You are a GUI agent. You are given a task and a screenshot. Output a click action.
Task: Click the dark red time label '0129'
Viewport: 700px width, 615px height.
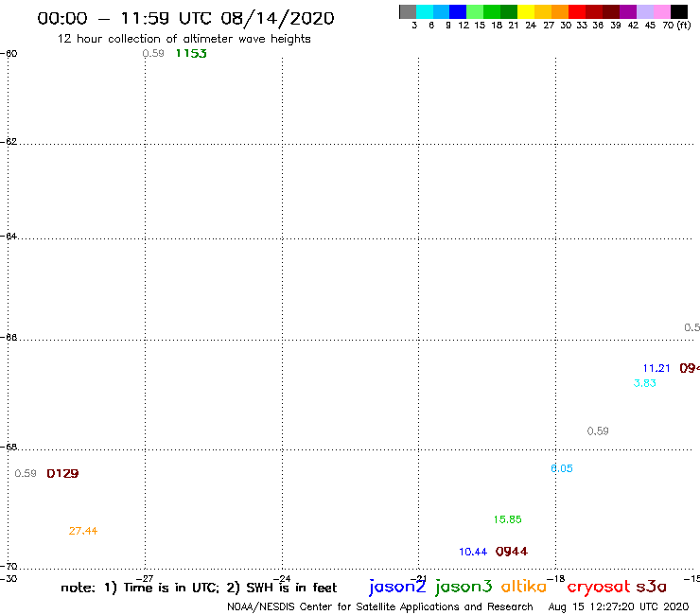(x=62, y=473)
